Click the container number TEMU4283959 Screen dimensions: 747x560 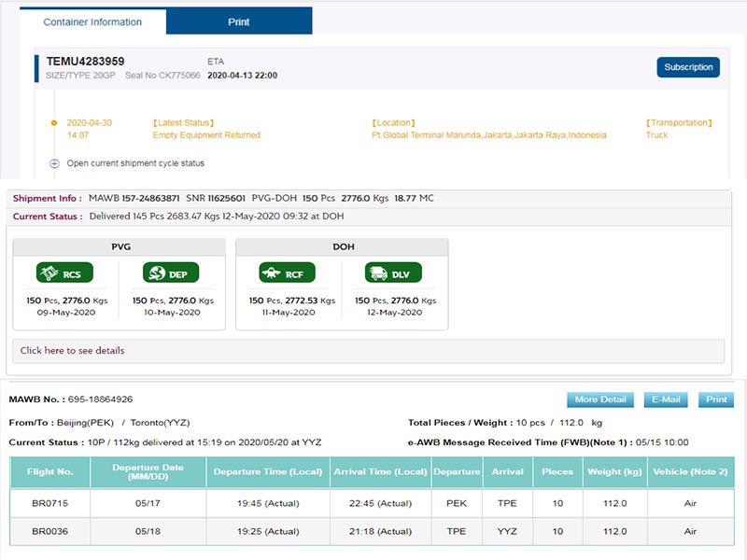(x=85, y=62)
